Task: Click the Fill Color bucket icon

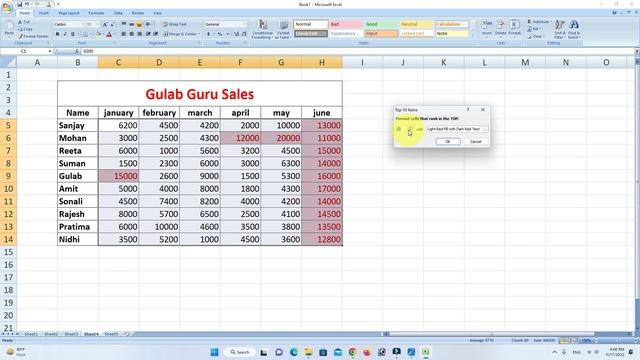Action: coord(98,34)
